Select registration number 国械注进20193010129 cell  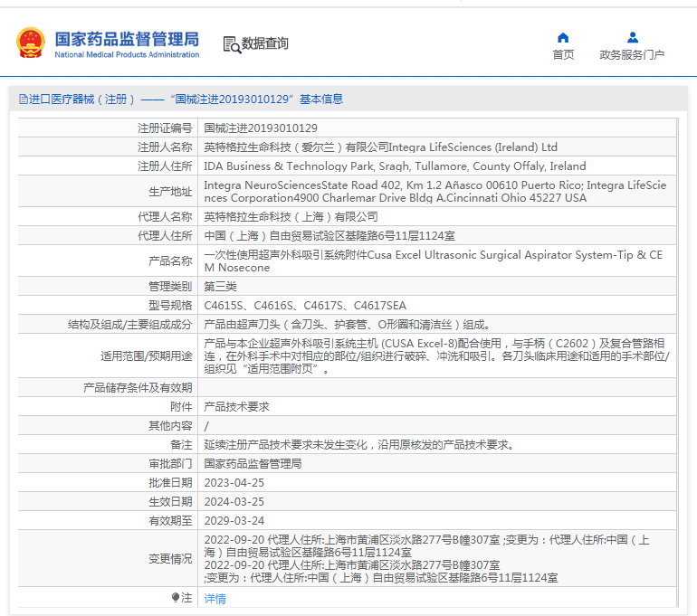pyautogui.click(x=261, y=128)
